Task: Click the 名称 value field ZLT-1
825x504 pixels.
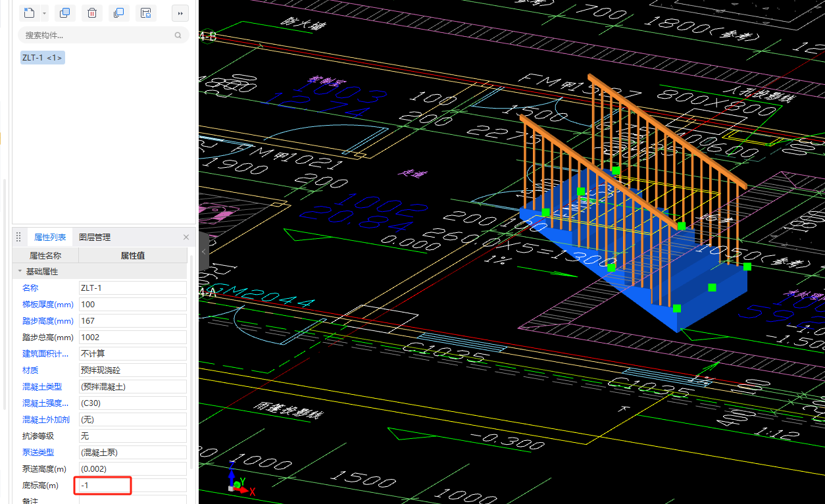Action: [x=132, y=288]
